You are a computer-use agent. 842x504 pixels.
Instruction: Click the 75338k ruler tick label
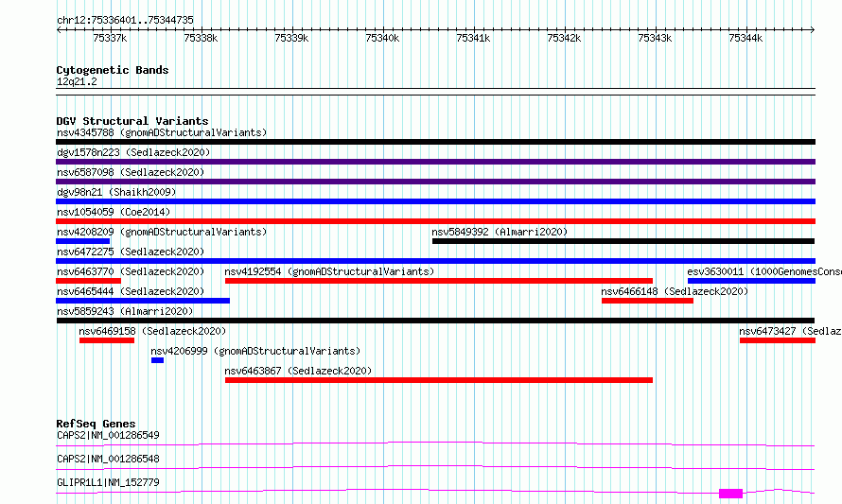(201, 38)
